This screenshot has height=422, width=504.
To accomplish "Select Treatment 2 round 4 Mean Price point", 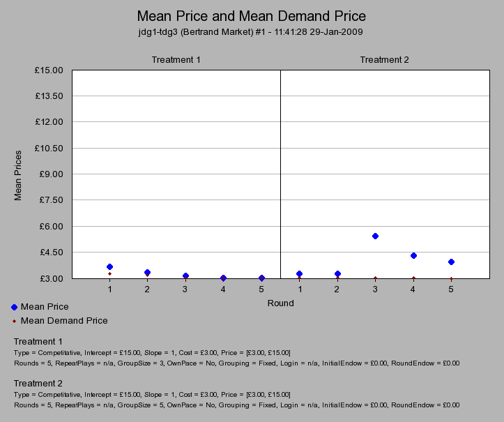I will click(413, 256).
